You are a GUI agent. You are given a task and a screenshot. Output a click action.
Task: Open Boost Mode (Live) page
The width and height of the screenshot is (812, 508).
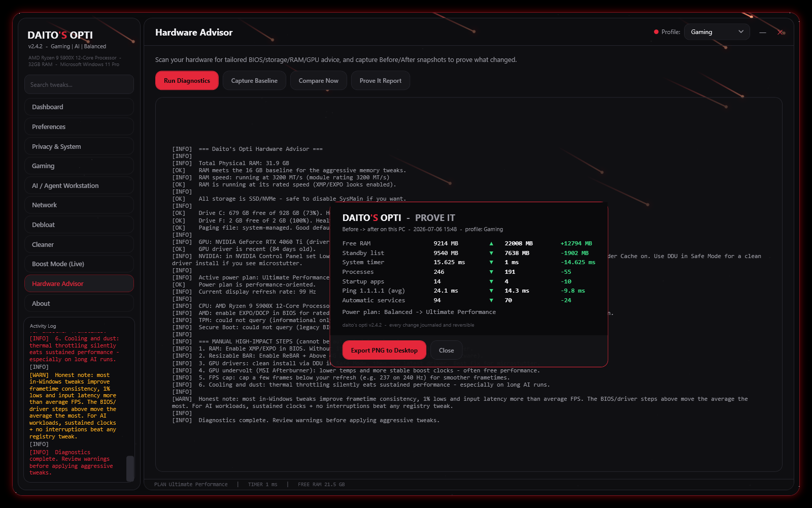click(x=79, y=264)
